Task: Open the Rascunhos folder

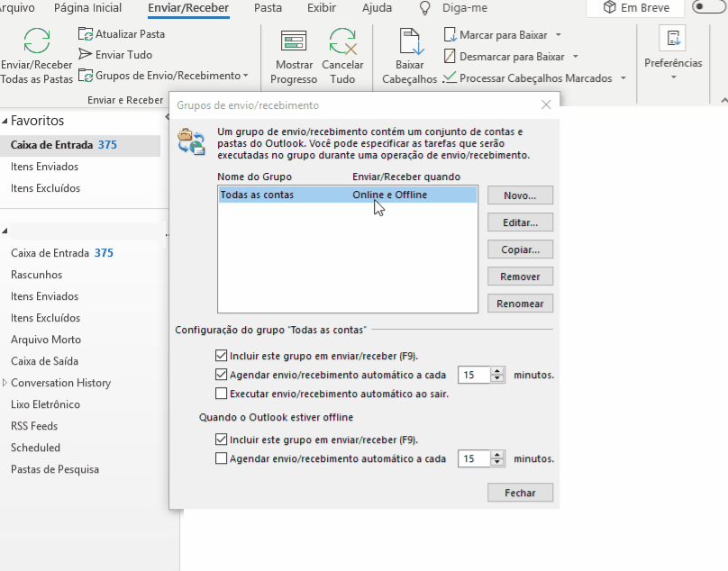Action: (x=36, y=275)
